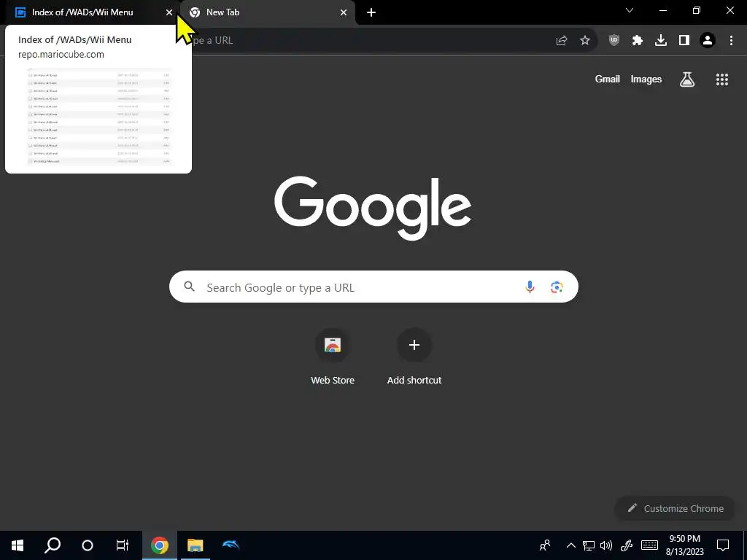Open File Explorer from the taskbar
This screenshot has width=747, height=560.
click(x=195, y=545)
